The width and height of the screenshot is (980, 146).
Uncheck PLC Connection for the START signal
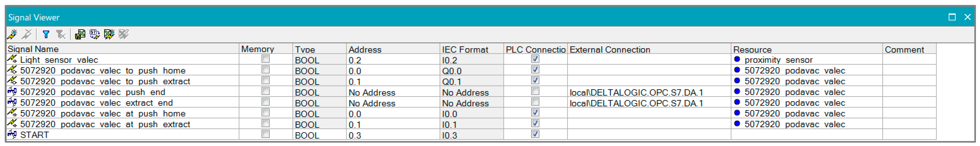535,134
